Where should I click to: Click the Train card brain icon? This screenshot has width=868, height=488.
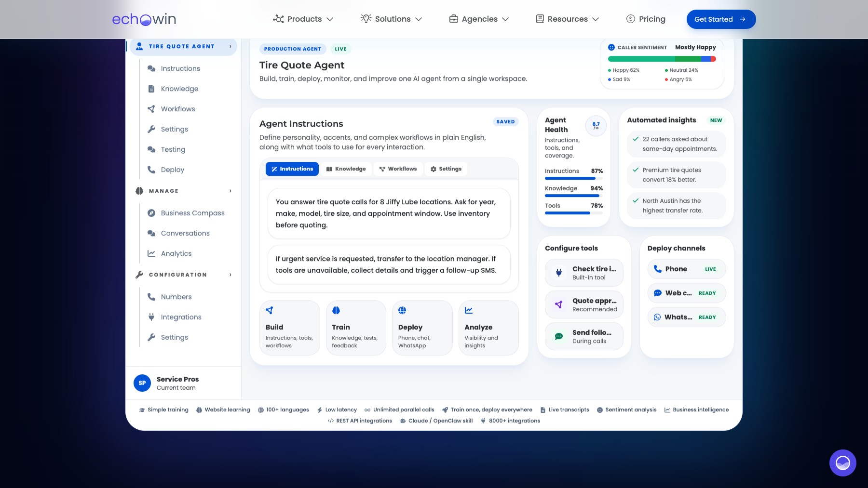tap(336, 310)
